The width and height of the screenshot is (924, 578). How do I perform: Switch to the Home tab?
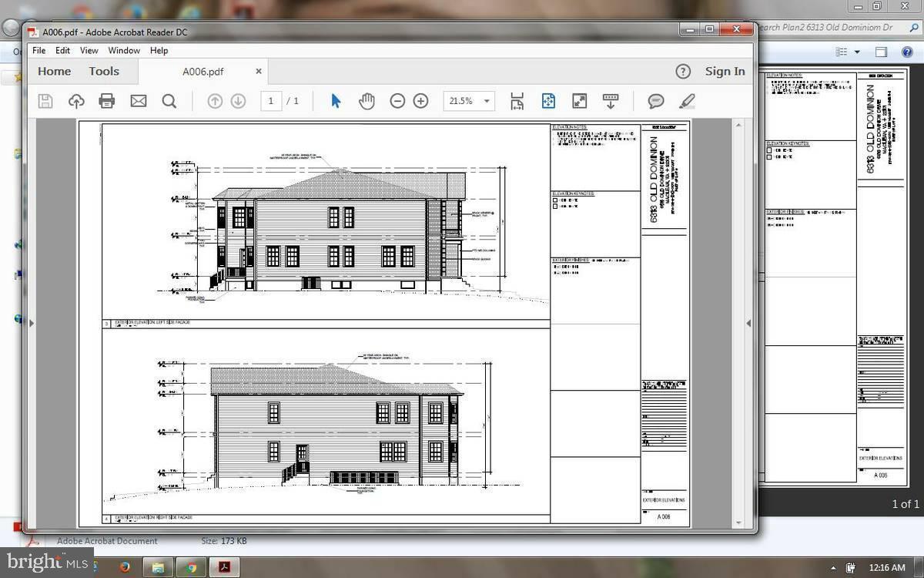point(55,71)
